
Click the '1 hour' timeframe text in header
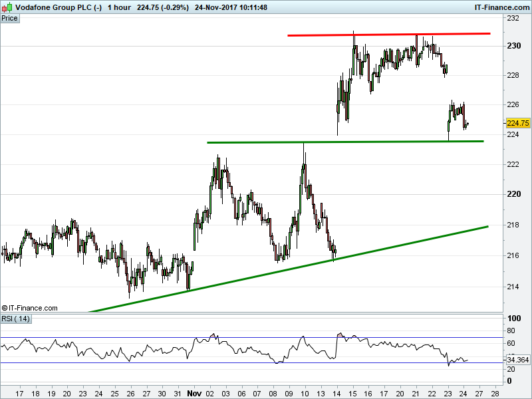click(119, 7)
